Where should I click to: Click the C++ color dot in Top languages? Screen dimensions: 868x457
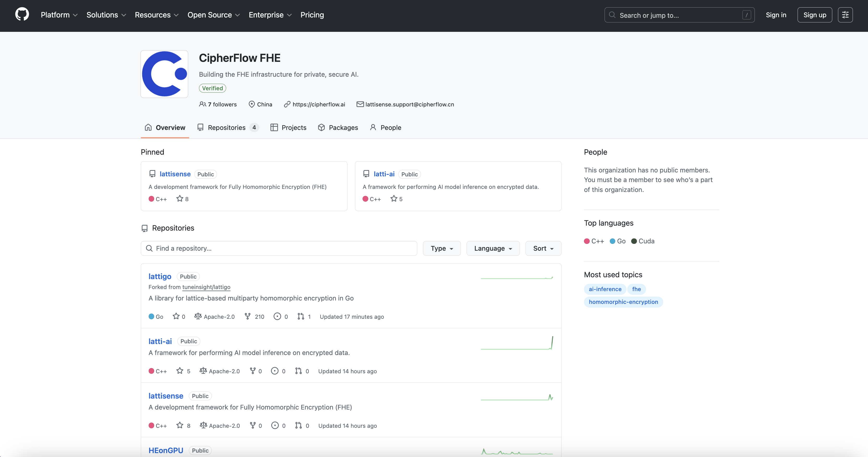coord(587,241)
